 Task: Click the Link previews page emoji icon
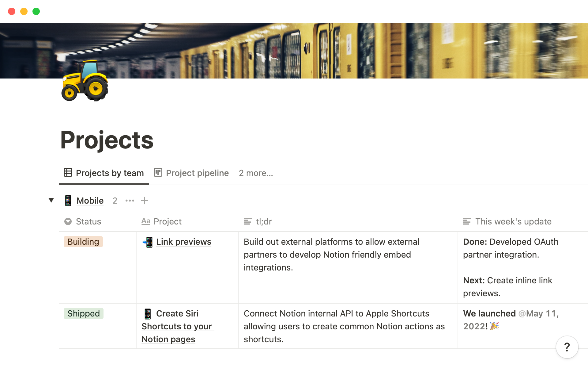tap(148, 242)
